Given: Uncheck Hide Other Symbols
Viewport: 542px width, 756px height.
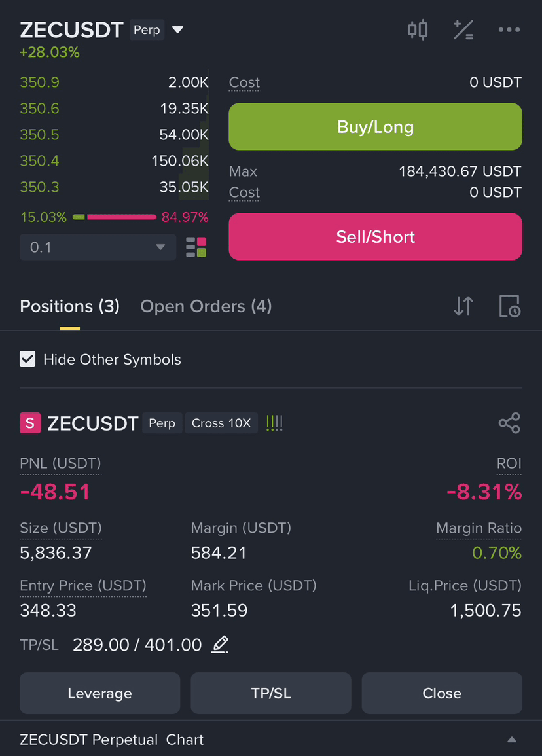Looking at the screenshot, I should point(27,359).
